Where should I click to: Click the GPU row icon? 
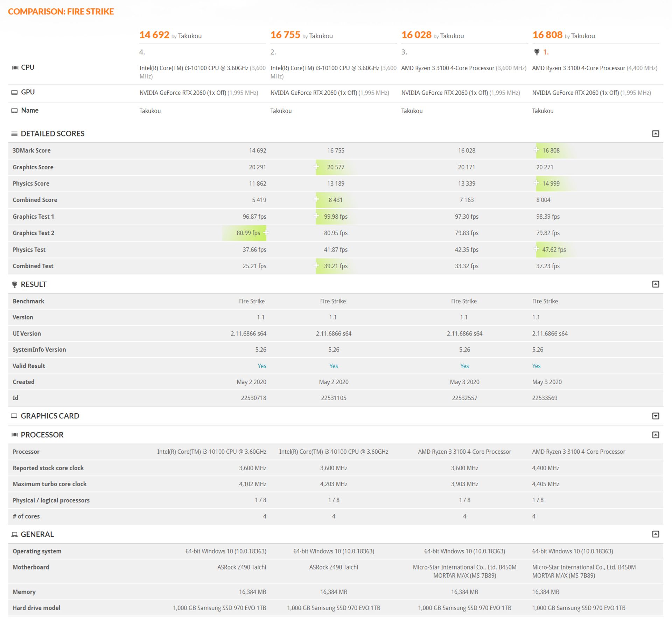coord(14,92)
